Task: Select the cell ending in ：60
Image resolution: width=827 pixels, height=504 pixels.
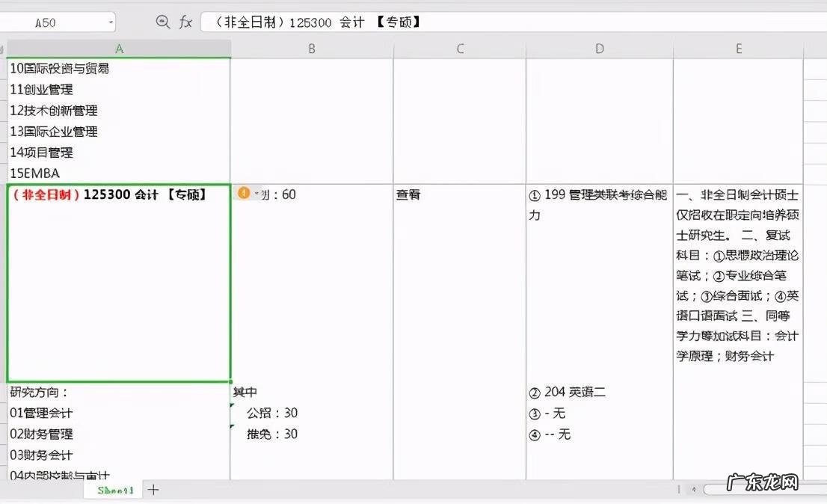Action: [313, 283]
